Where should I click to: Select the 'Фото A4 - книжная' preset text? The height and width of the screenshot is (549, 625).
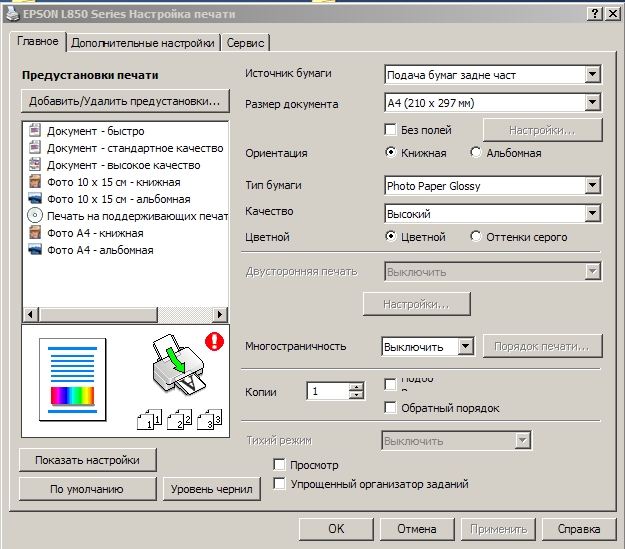click(95, 233)
